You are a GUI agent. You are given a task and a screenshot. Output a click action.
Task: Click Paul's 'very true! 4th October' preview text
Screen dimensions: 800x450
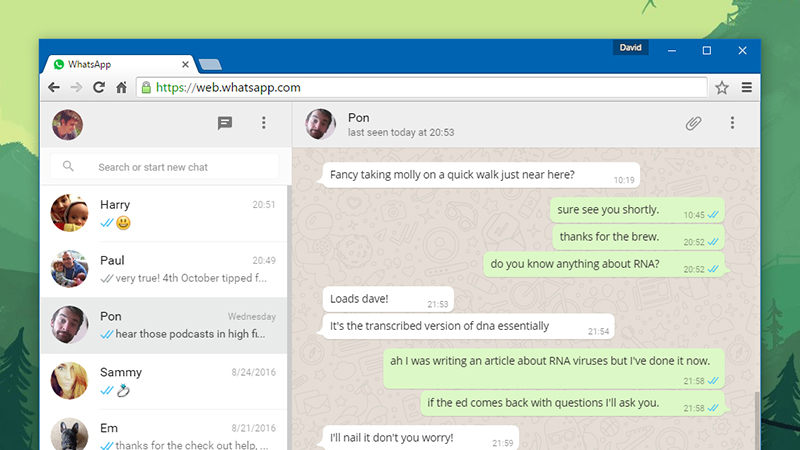(191, 279)
